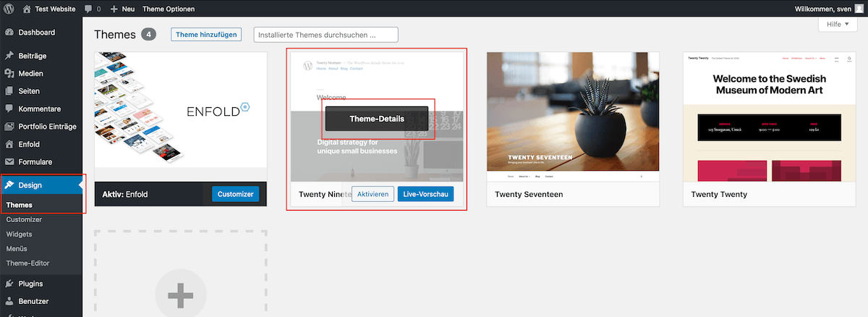Viewport: 868px width, 317px height.
Task: Click the Themes page heading
Action: (x=115, y=35)
